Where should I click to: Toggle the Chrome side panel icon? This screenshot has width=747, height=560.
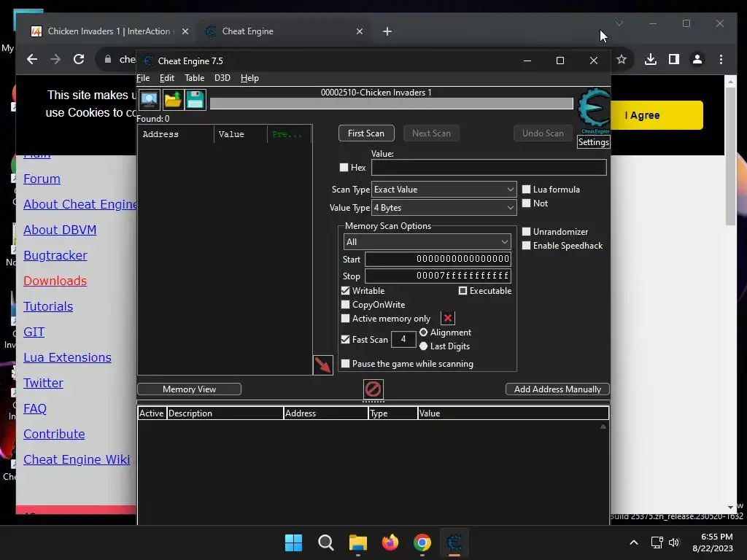(673, 59)
